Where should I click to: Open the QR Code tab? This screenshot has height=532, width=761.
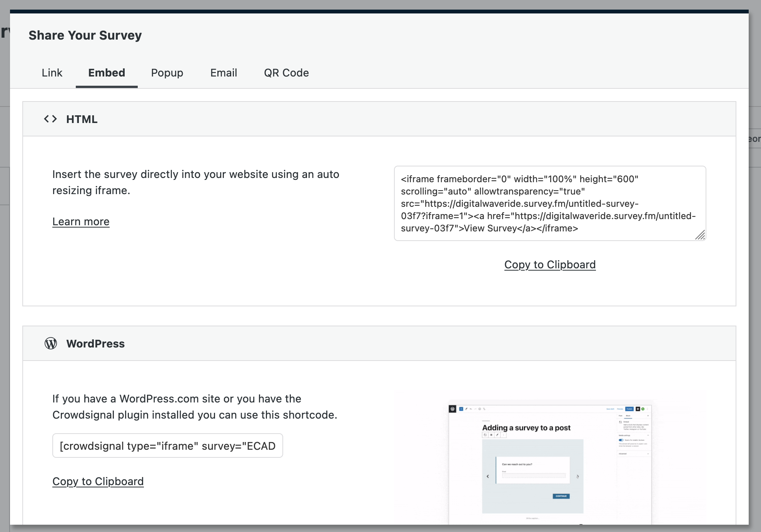[286, 73]
